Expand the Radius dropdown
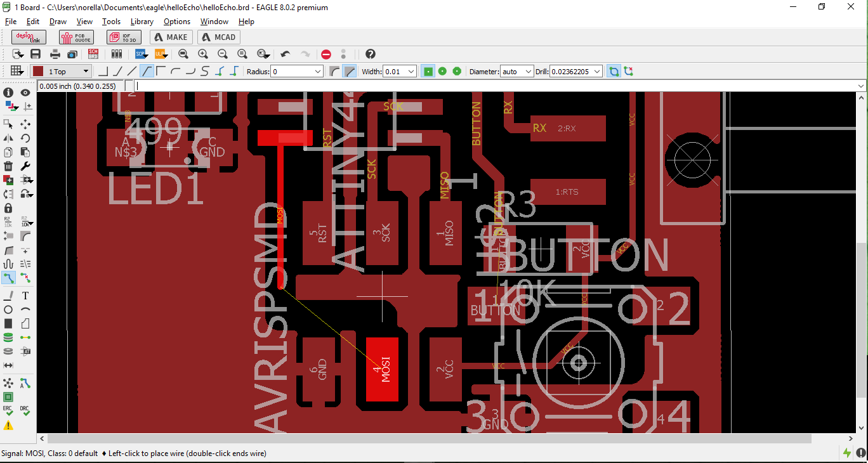This screenshot has width=868, height=463. point(319,72)
